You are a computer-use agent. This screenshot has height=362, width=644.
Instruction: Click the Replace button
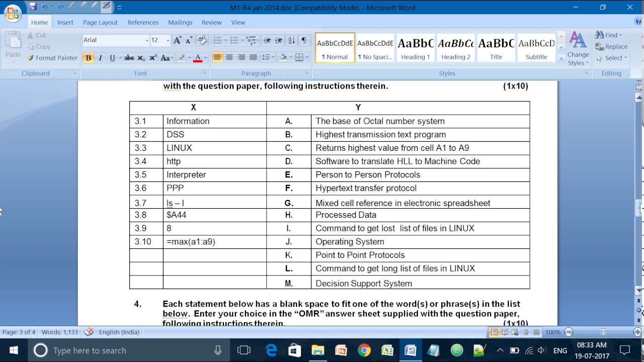click(x=611, y=47)
